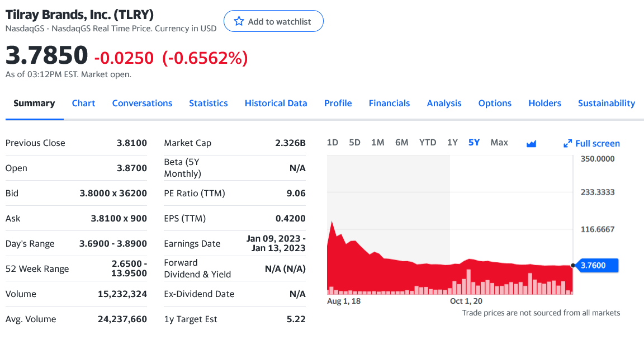
Task: Open the Conversations tab
Action: (142, 103)
